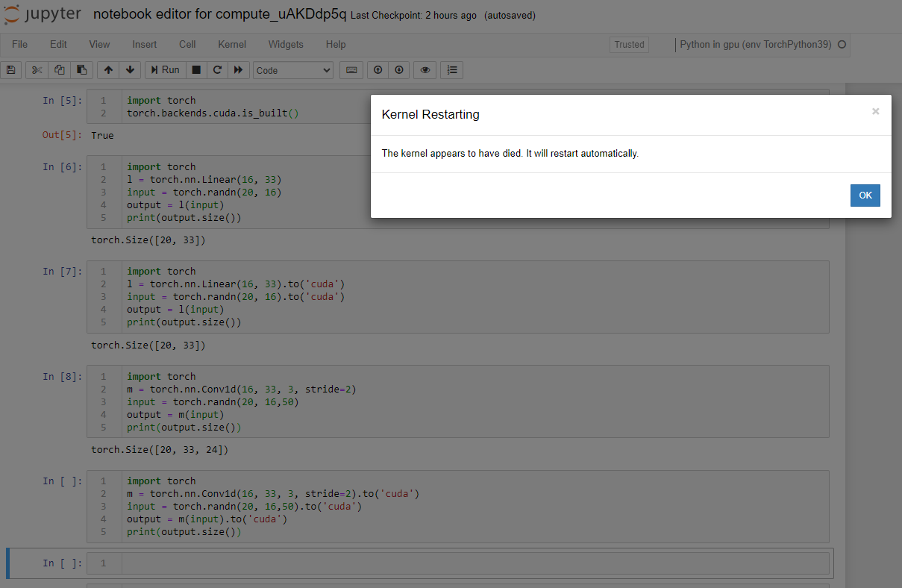This screenshot has height=588, width=902.
Task: Click the In [6] cell prompt label
Action: (x=63, y=167)
